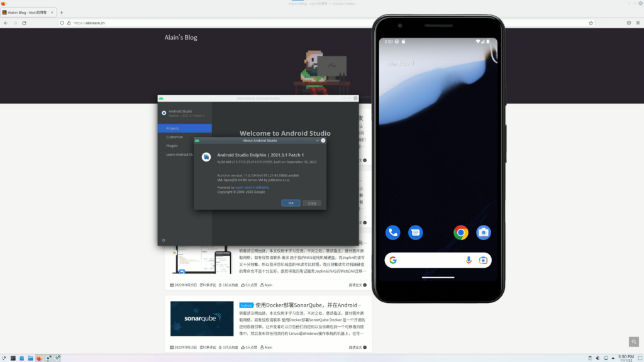Click the show desktop button in taskbar
644x362 pixels.
640,358
